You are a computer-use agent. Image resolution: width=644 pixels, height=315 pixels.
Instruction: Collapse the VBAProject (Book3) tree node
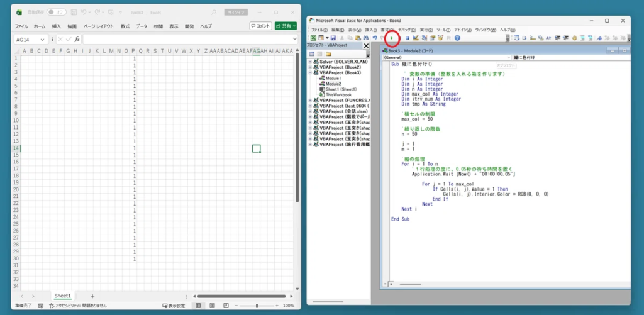[309, 72]
